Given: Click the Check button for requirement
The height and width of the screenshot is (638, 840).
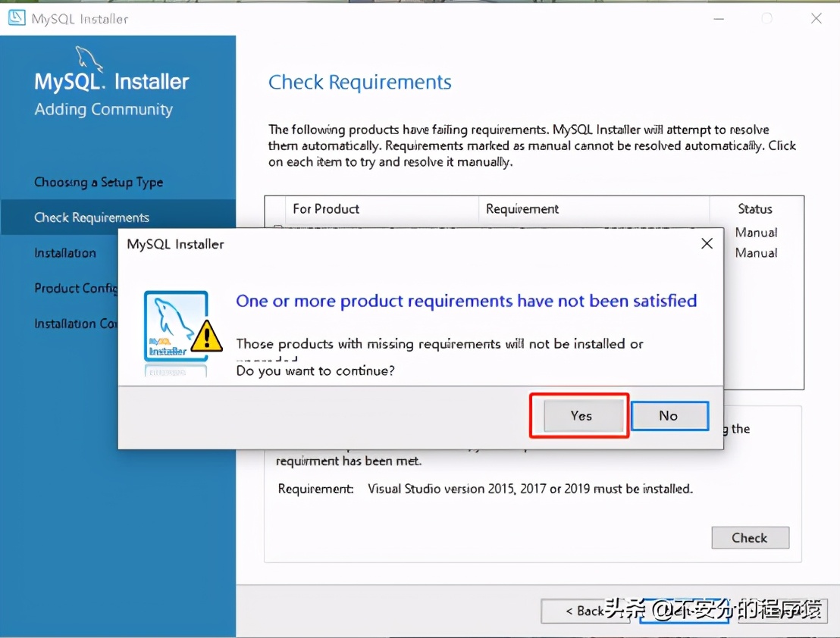Looking at the screenshot, I should point(750,537).
